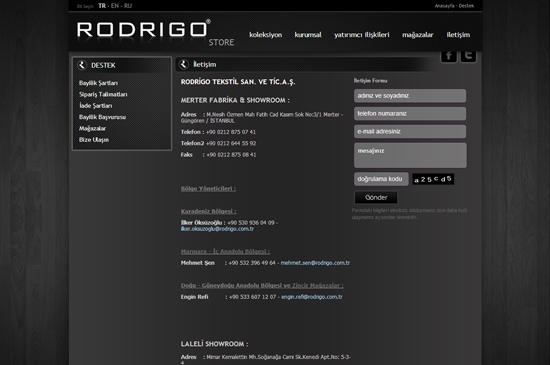Viewport: 550px width, 365px height.
Task: Switch language to EN
Action: tap(115, 6)
